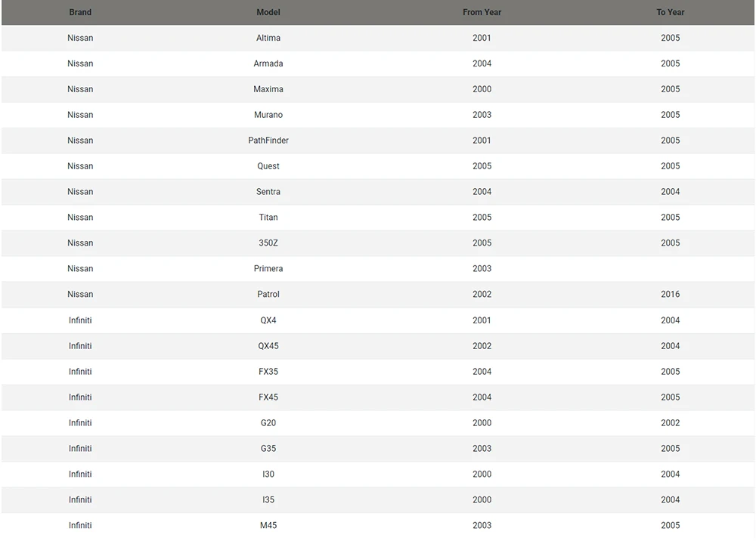Select the Armada model cell
Image resolution: width=756 pixels, height=544 pixels.
[268, 63]
